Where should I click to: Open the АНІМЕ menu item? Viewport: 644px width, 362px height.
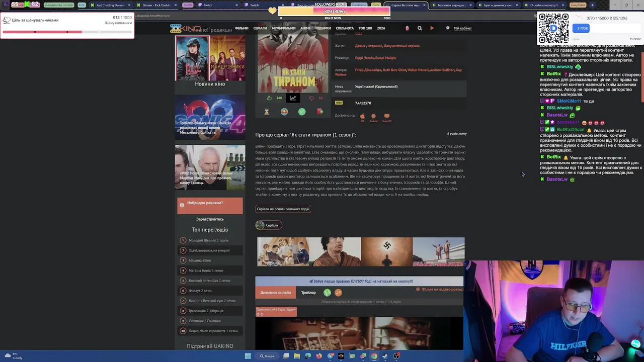coord(305,28)
